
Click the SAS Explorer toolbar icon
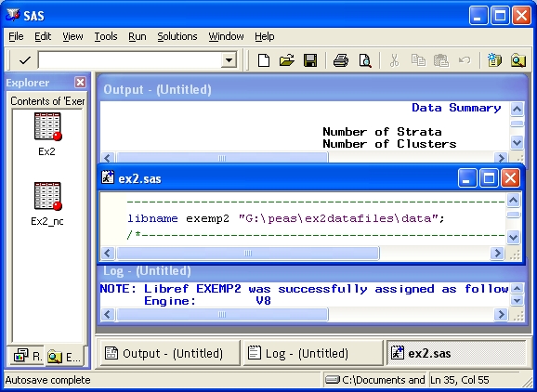[517, 60]
